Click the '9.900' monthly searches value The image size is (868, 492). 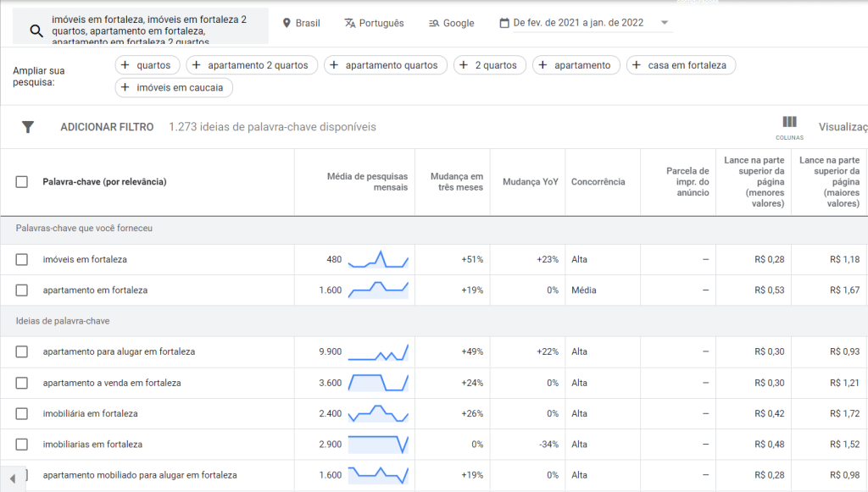tap(331, 351)
